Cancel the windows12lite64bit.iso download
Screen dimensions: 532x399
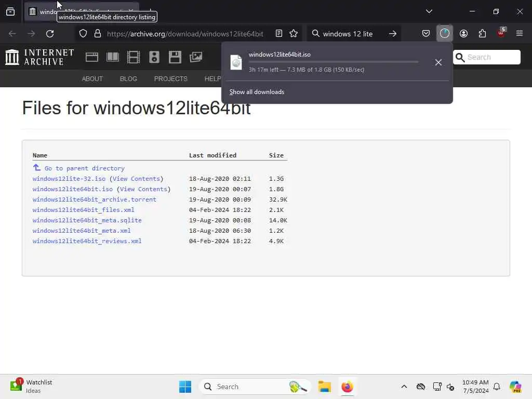(438, 62)
